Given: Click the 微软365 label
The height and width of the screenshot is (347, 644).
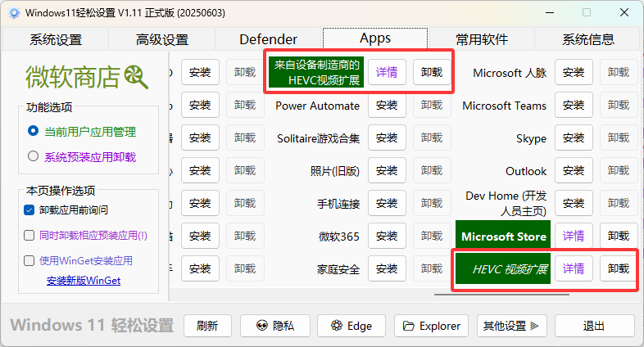Looking at the screenshot, I should point(339,237).
